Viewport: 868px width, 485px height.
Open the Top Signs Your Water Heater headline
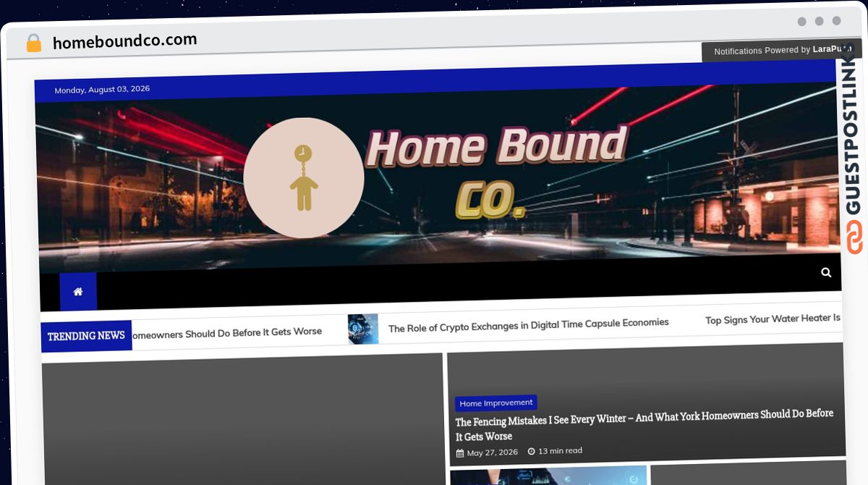point(773,319)
